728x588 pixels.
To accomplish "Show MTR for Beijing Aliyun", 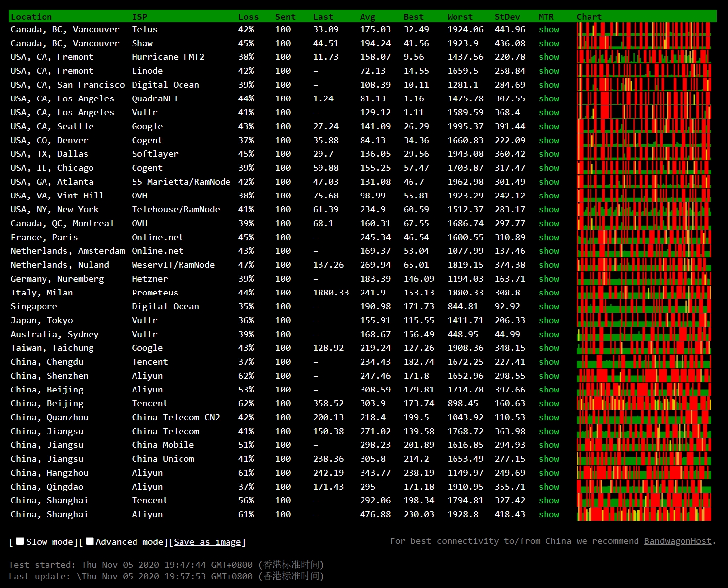I will coord(549,390).
